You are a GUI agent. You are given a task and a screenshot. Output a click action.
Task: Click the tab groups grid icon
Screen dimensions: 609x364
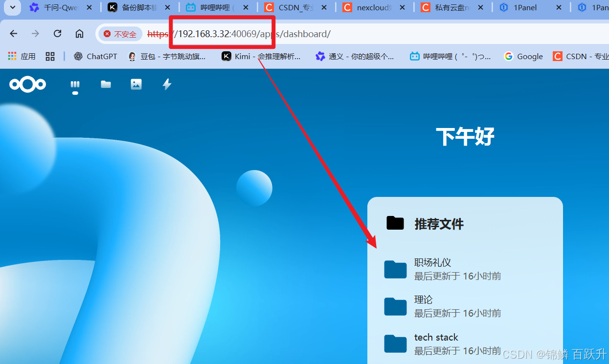click(x=50, y=56)
